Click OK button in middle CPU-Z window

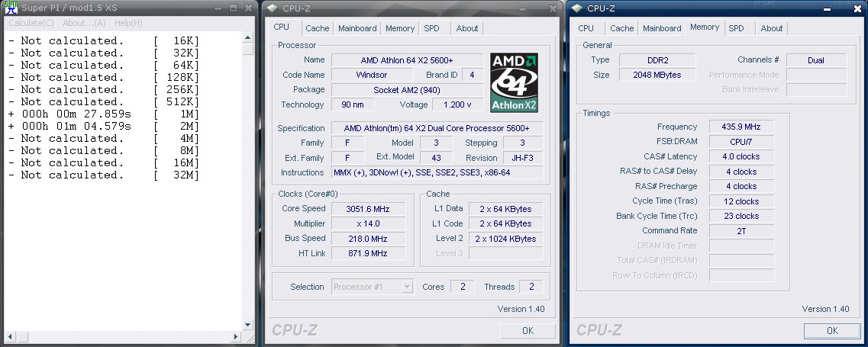[528, 330]
